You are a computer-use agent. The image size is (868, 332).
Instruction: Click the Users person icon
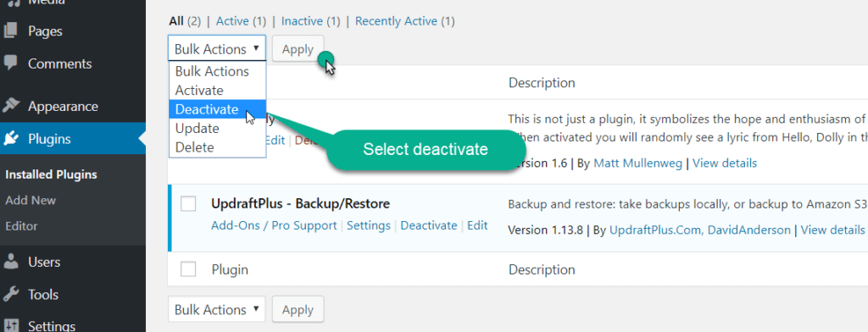10,262
